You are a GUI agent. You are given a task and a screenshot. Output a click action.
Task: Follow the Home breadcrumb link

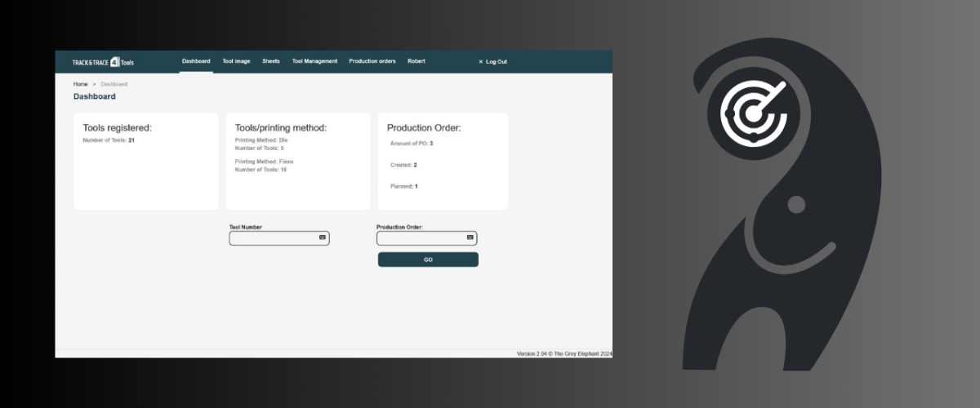tap(80, 84)
